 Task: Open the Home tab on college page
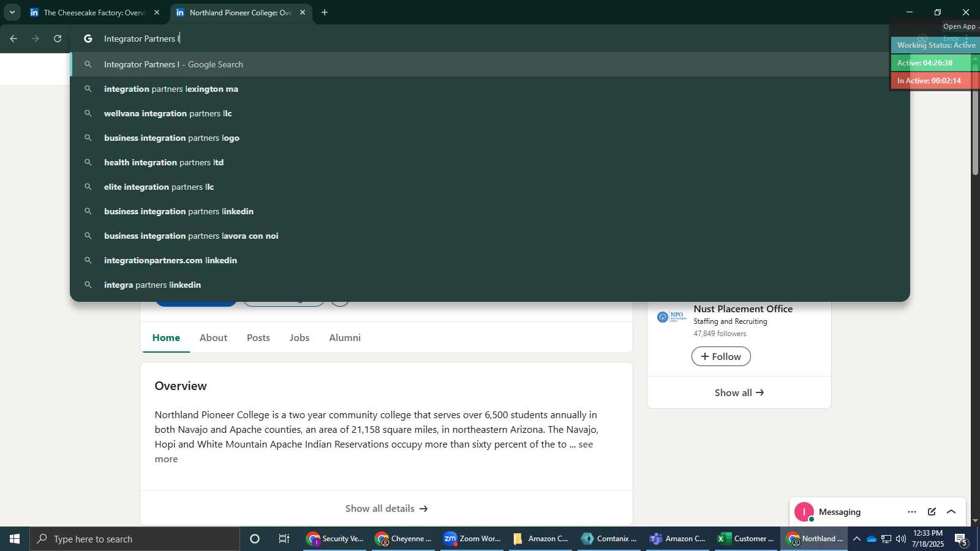click(166, 337)
